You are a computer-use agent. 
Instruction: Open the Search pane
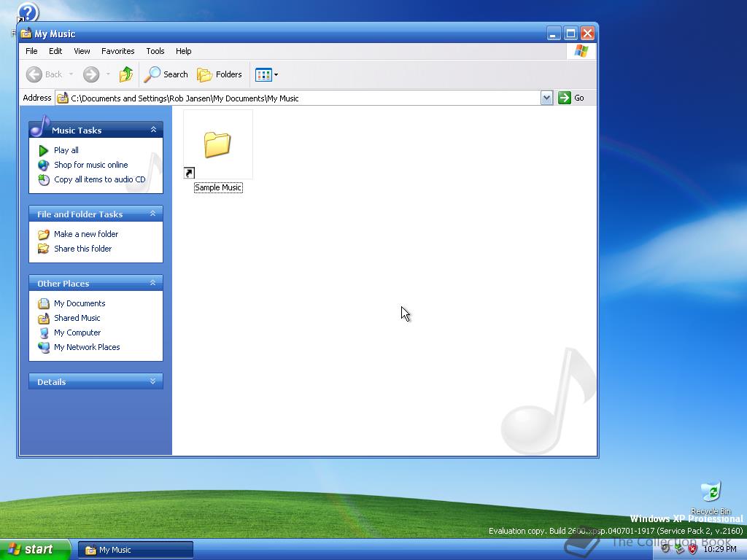[x=166, y=74]
